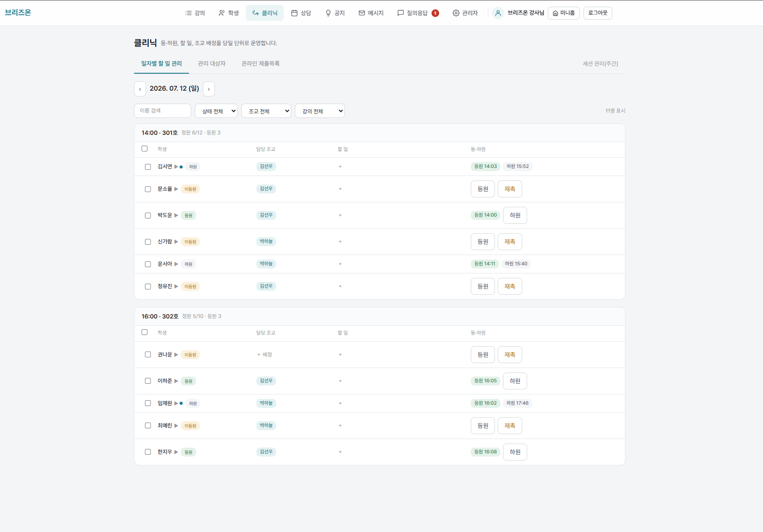Add a task with plus for 정유진
763x532 pixels.
point(340,286)
